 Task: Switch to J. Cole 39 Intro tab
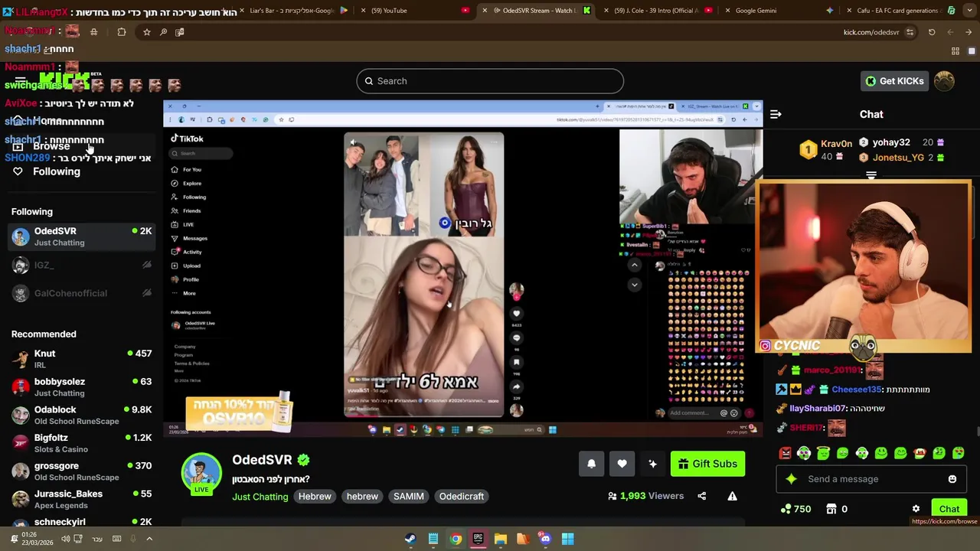coord(657,11)
